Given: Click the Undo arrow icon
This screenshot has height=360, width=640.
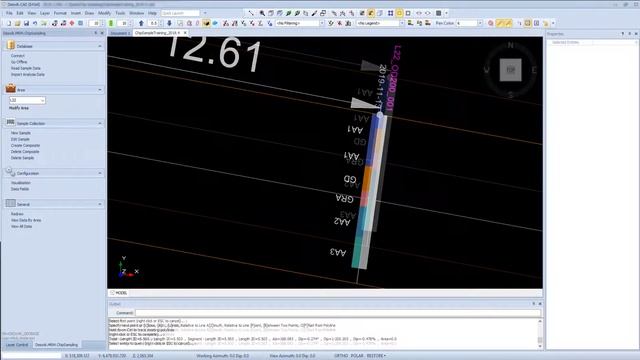Looking at the screenshot, I should click(x=35, y=23).
